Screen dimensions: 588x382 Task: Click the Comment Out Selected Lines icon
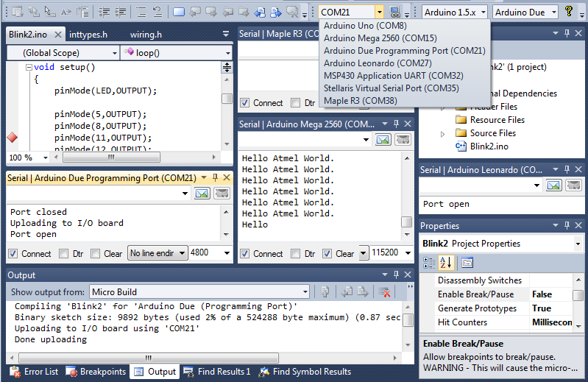(x=141, y=12)
